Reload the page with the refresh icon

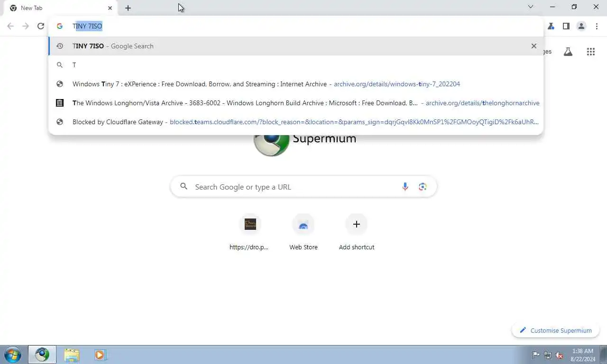coord(41,26)
